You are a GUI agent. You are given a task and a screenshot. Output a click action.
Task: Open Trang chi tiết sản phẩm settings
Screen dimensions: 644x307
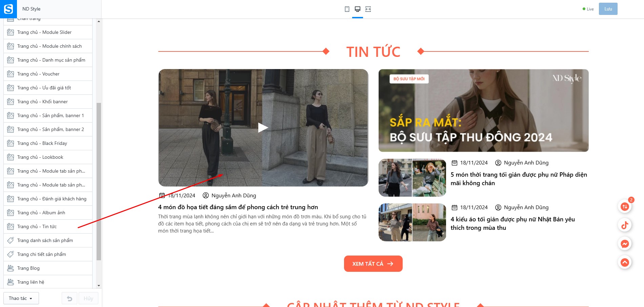[x=48, y=254]
